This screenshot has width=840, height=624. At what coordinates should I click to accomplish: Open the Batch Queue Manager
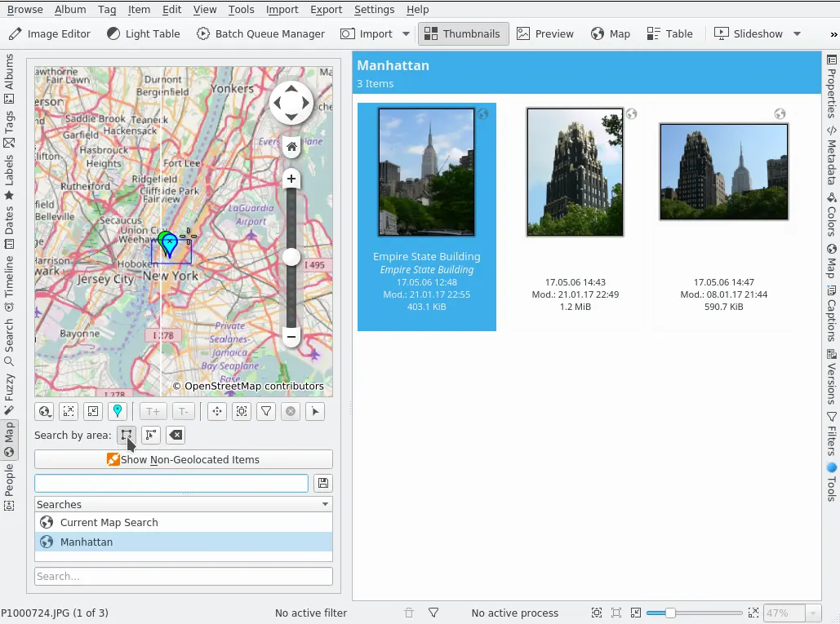click(260, 34)
